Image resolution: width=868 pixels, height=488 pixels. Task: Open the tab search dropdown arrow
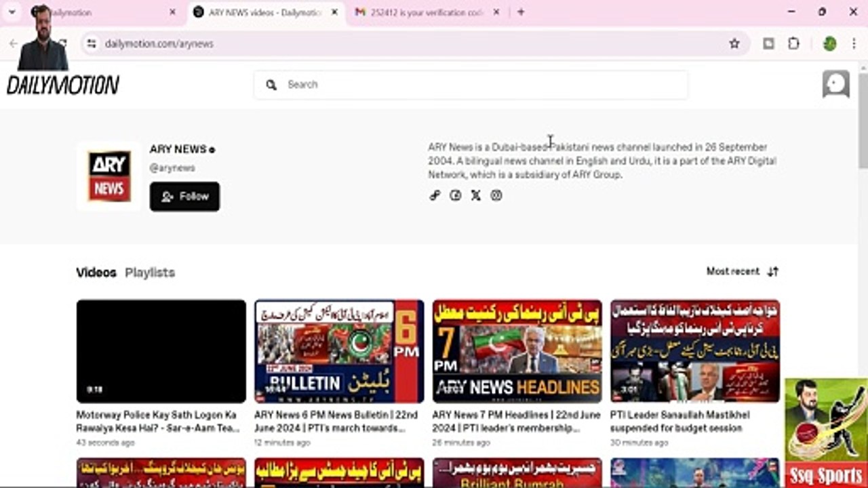pos(12,12)
